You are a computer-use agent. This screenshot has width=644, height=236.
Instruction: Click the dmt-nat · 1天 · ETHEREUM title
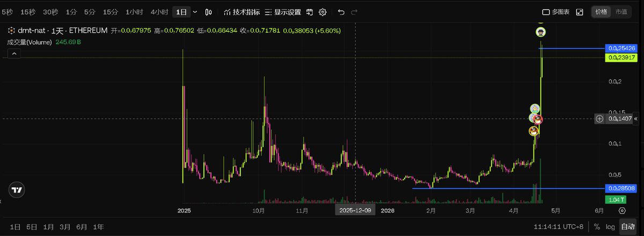point(62,31)
